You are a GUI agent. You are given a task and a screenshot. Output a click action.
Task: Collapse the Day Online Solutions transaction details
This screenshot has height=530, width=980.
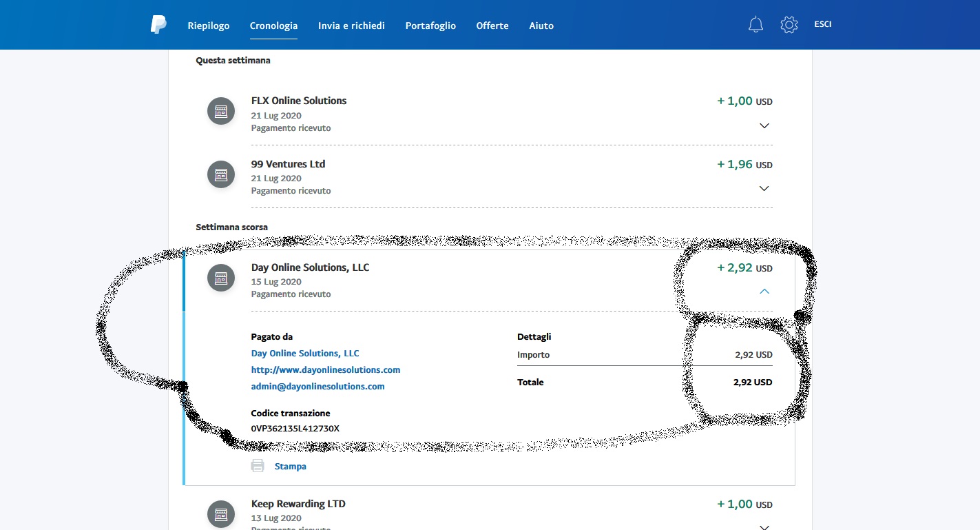pos(764,292)
